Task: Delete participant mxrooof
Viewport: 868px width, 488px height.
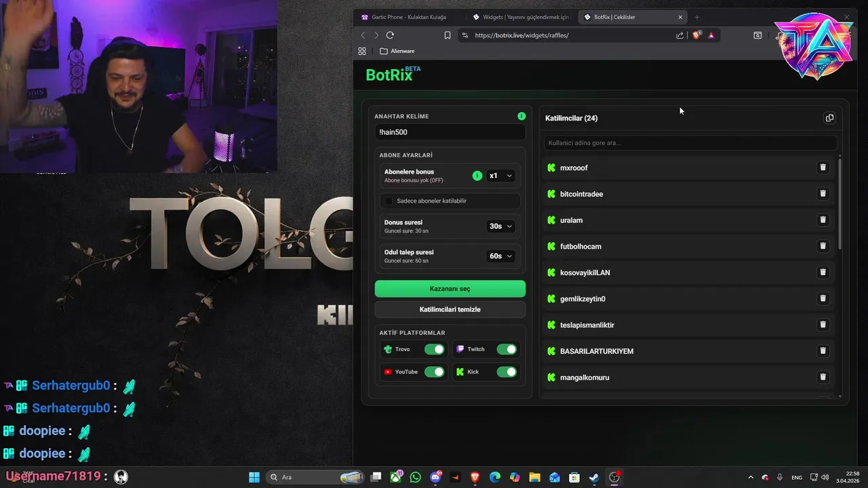Action: [x=823, y=167]
